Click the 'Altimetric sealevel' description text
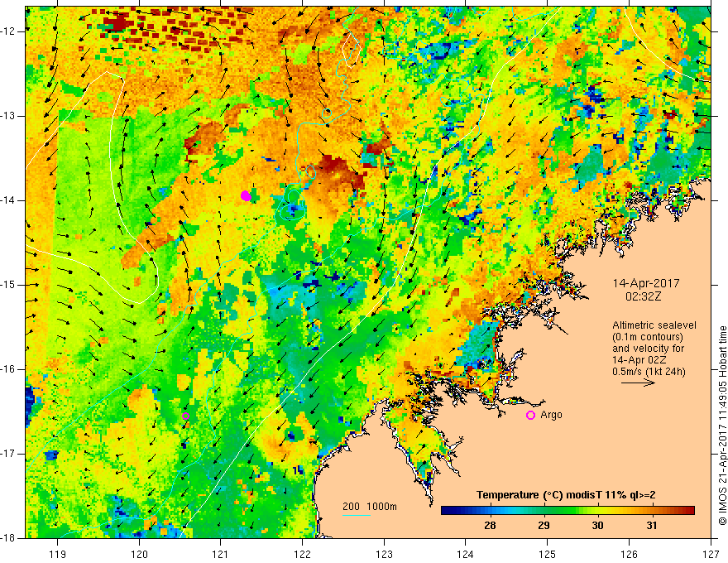 (x=654, y=325)
